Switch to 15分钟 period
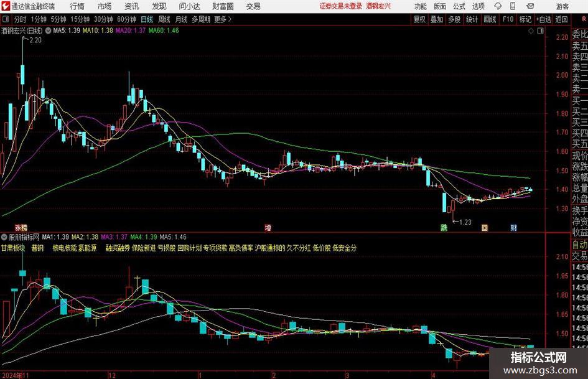This screenshot has width=588, height=379. (80, 19)
